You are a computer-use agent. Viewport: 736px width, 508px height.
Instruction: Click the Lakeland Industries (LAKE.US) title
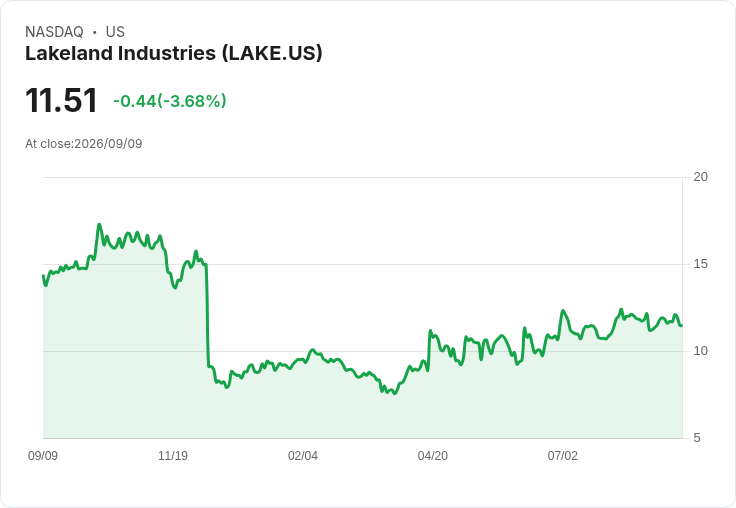point(174,54)
